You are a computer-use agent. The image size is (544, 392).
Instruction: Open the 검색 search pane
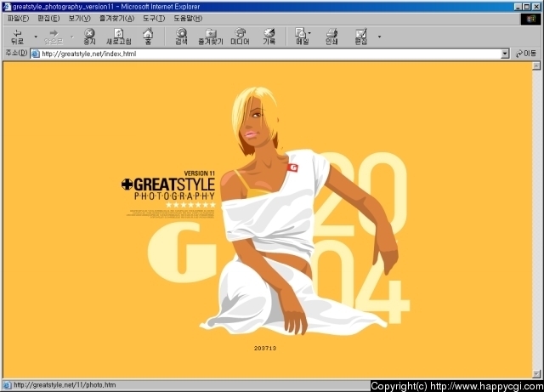[181, 37]
